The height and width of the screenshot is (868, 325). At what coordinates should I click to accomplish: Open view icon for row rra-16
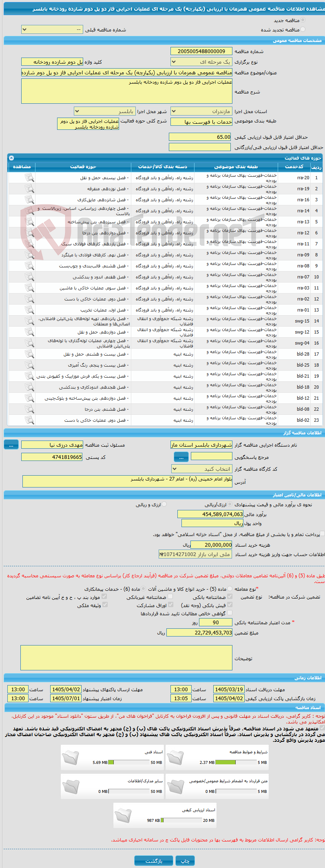[x=29, y=200]
